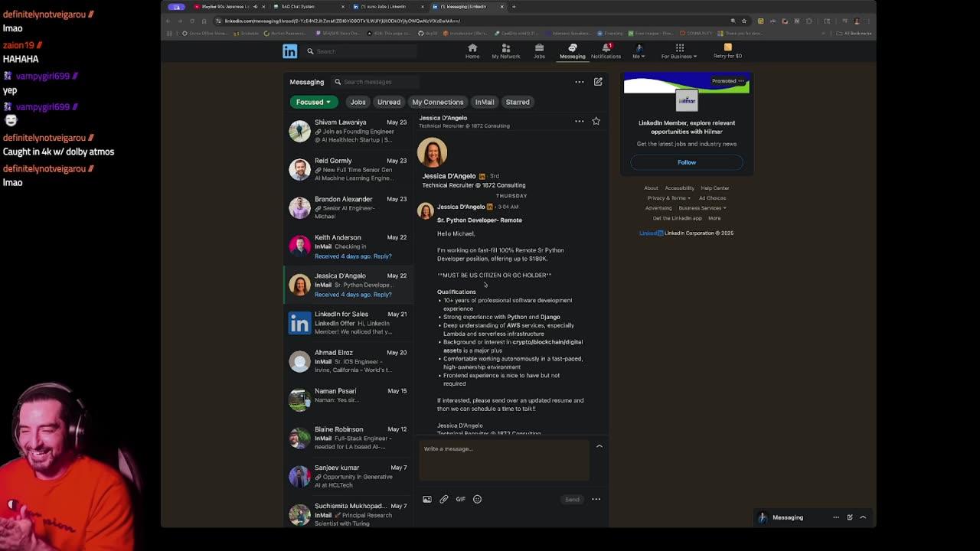Click Get the LinkedIn app link

point(677,218)
